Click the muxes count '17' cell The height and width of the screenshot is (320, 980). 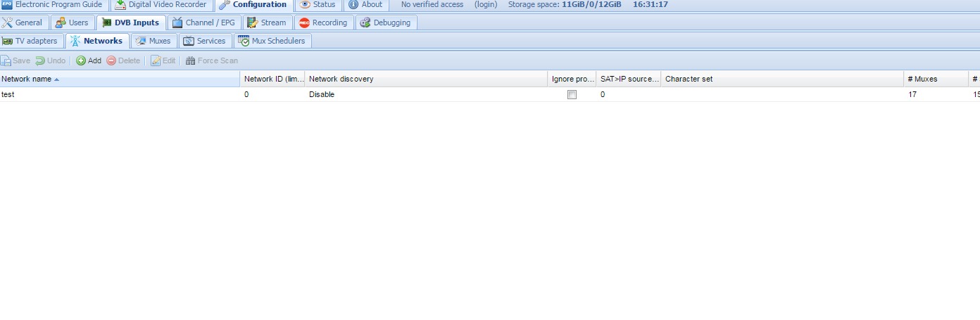(912, 94)
